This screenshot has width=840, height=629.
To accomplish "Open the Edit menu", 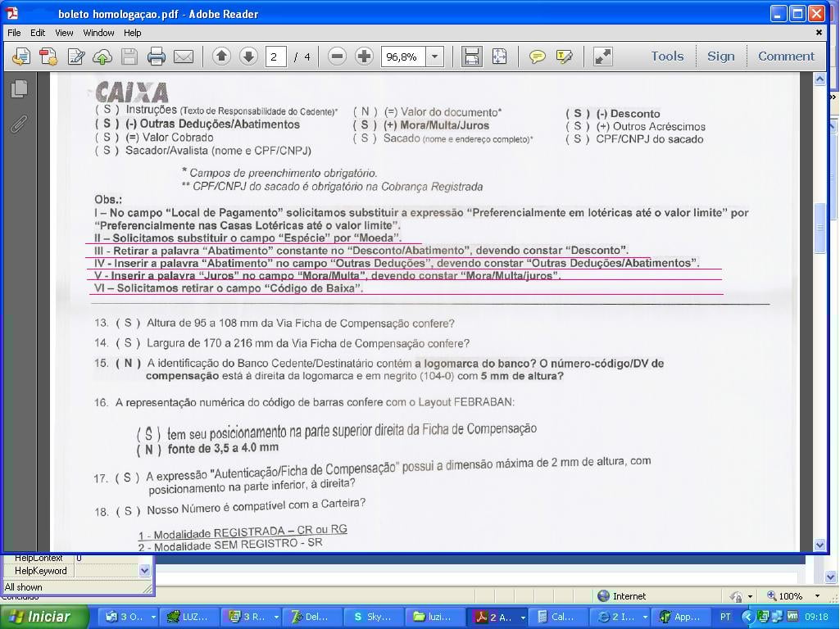I will 38,33.
